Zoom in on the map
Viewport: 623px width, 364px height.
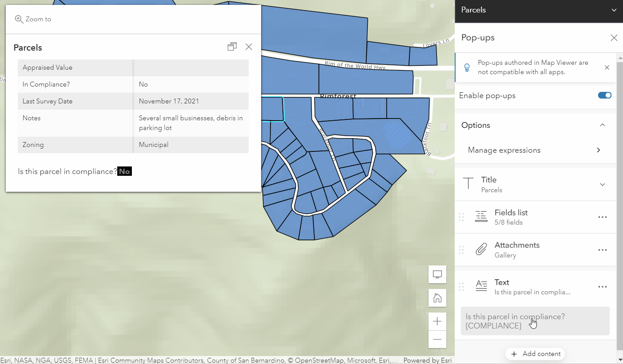tap(437, 321)
